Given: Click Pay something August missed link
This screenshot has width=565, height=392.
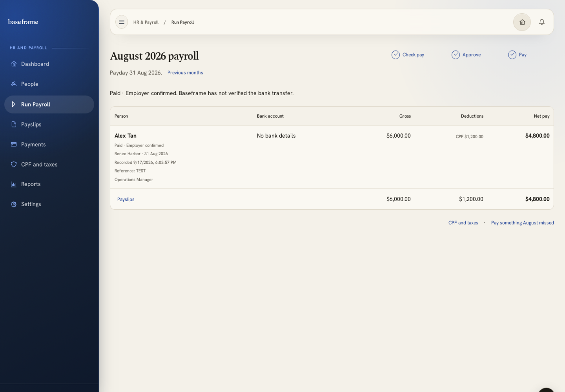Looking at the screenshot, I should coord(522,223).
